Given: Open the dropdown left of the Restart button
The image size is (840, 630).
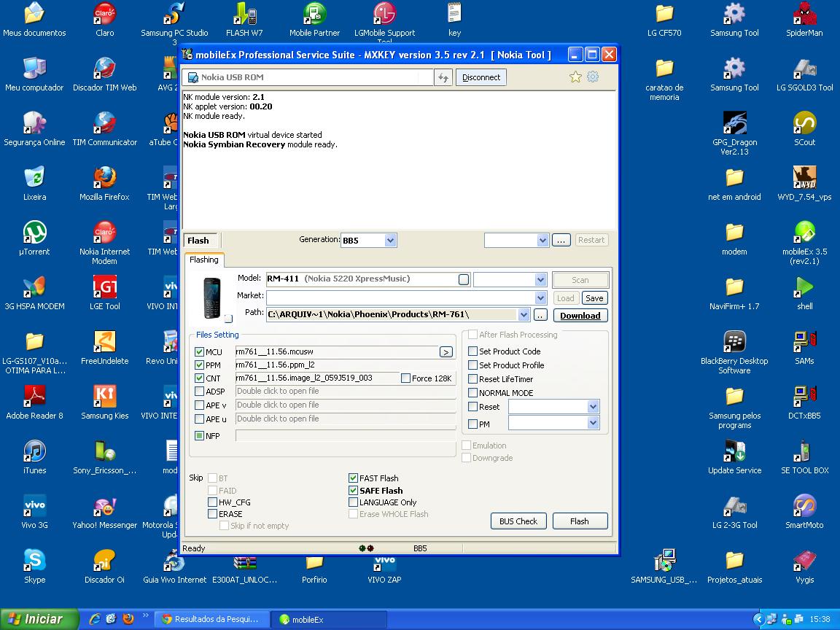Looking at the screenshot, I should tap(542, 241).
